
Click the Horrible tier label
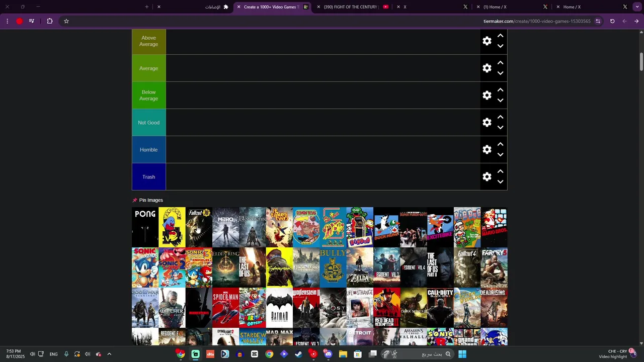[148, 150]
